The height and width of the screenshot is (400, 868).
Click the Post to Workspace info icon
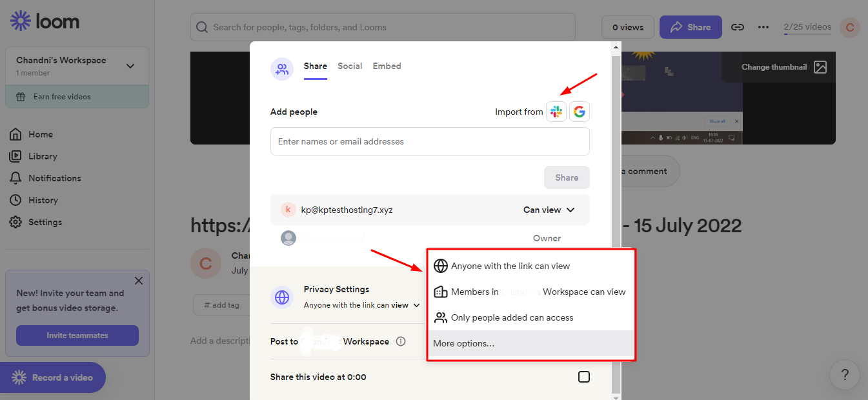tap(401, 341)
